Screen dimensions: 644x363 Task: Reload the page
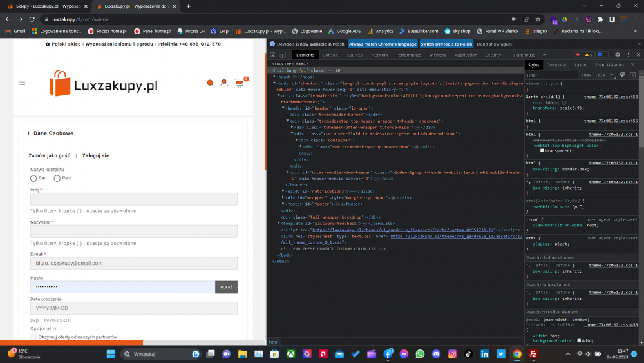32,19
